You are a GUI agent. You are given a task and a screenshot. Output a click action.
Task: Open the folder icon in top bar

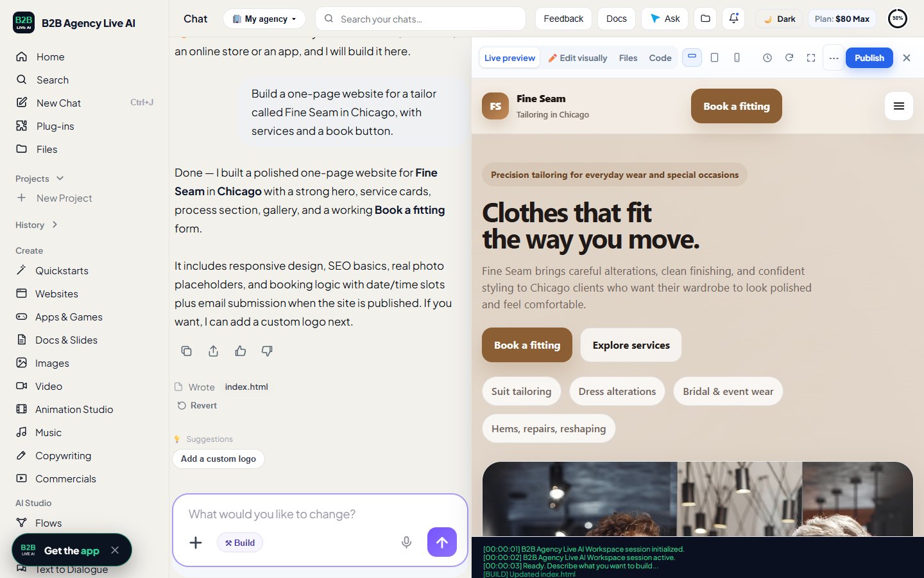pos(705,19)
